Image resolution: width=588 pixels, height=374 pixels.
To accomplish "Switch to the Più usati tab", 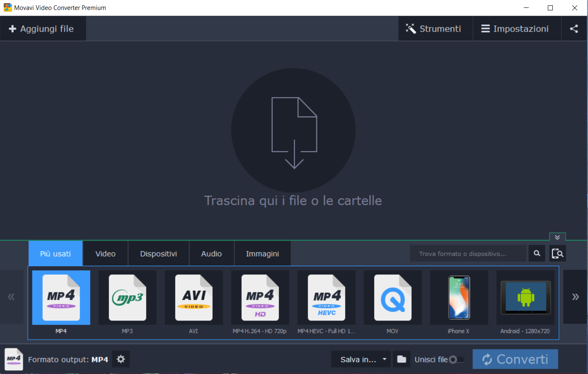I will pyautogui.click(x=56, y=253).
